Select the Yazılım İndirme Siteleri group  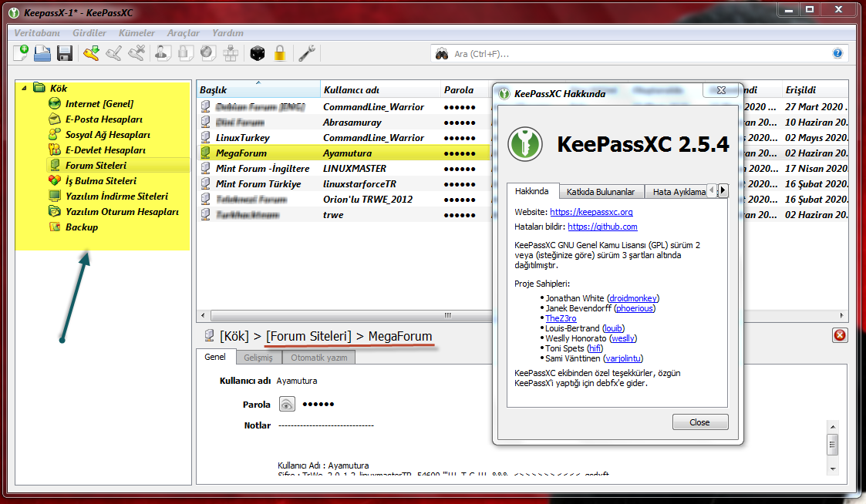click(x=116, y=197)
